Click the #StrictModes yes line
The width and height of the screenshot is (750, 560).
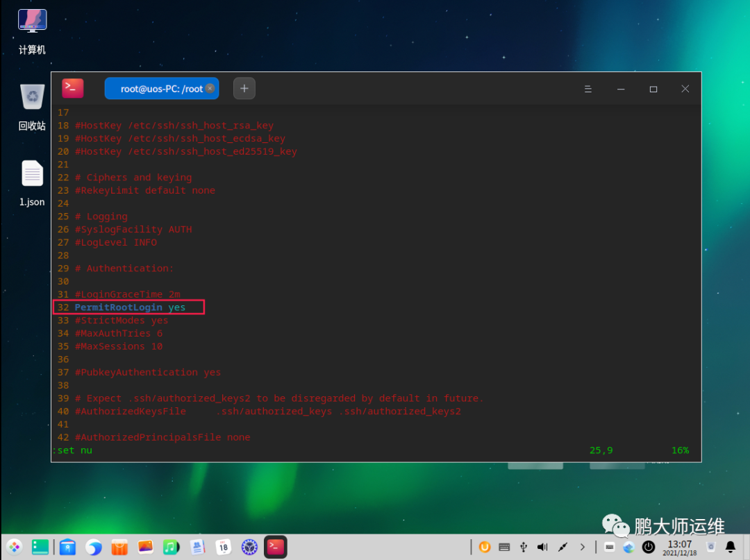[122, 320]
